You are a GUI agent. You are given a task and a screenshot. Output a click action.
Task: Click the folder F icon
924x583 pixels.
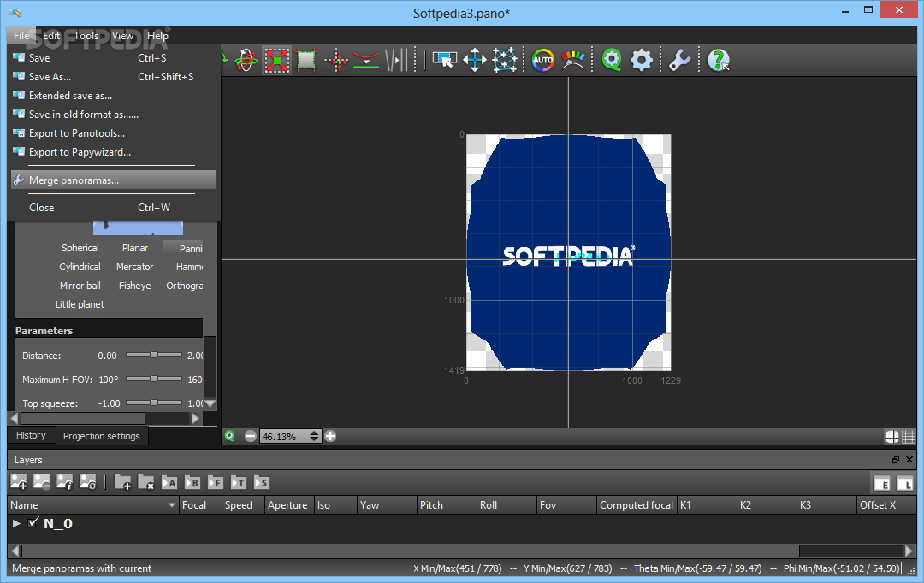(x=215, y=482)
